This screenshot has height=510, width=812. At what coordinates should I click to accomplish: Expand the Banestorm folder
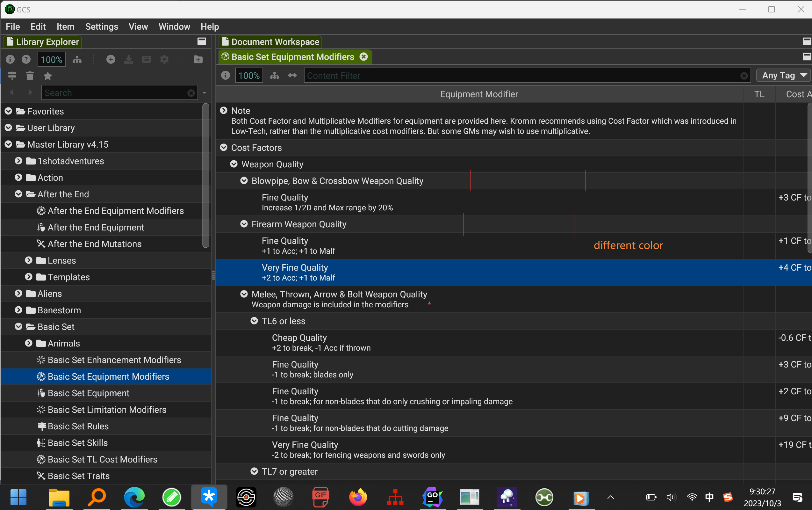[18, 310]
